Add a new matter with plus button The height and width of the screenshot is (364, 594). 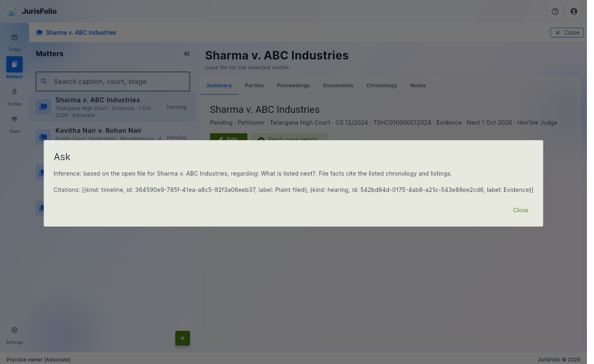(x=182, y=338)
